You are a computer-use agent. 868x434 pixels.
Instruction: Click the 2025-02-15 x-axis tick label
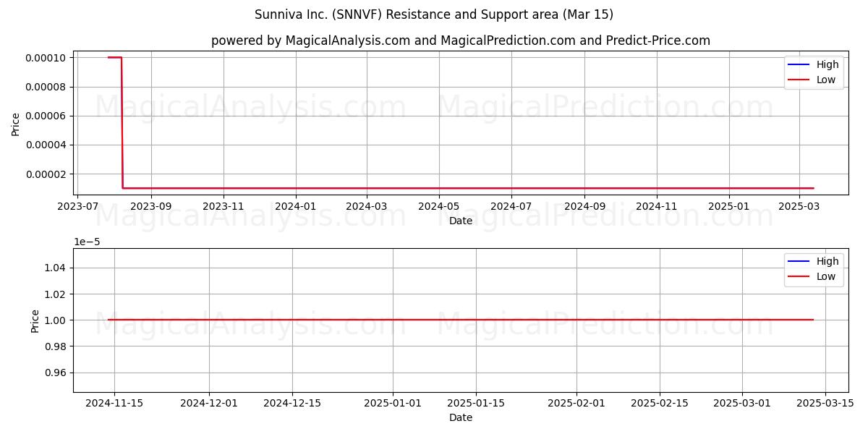[660, 403]
